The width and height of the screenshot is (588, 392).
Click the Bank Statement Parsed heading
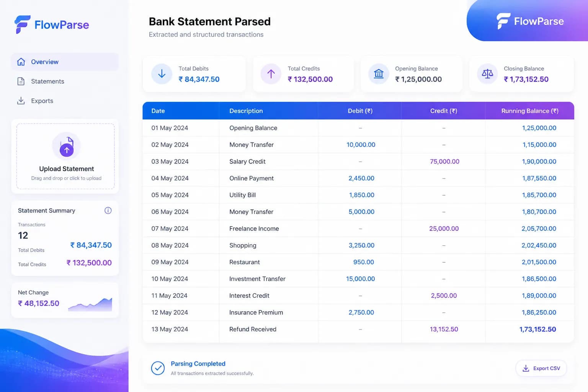(210, 21)
